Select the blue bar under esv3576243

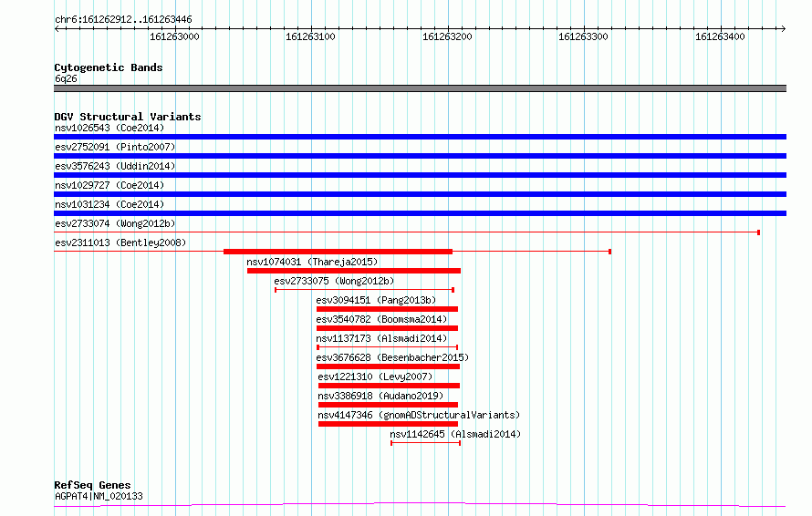pos(420,175)
